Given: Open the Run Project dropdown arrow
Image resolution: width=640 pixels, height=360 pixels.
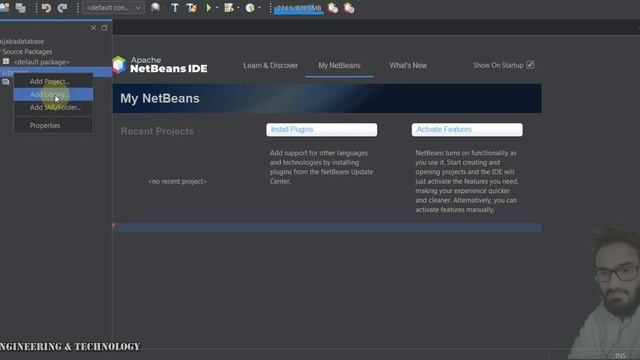Looking at the screenshot, I should tap(217, 8).
